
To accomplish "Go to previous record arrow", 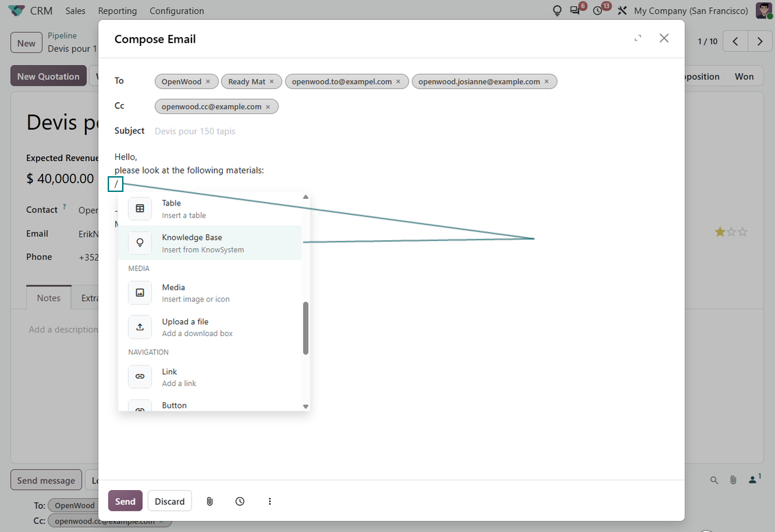I will coord(735,42).
